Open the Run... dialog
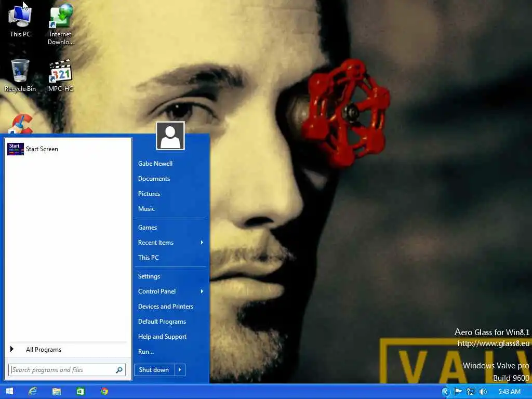The width and height of the screenshot is (532, 399). (146, 352)
